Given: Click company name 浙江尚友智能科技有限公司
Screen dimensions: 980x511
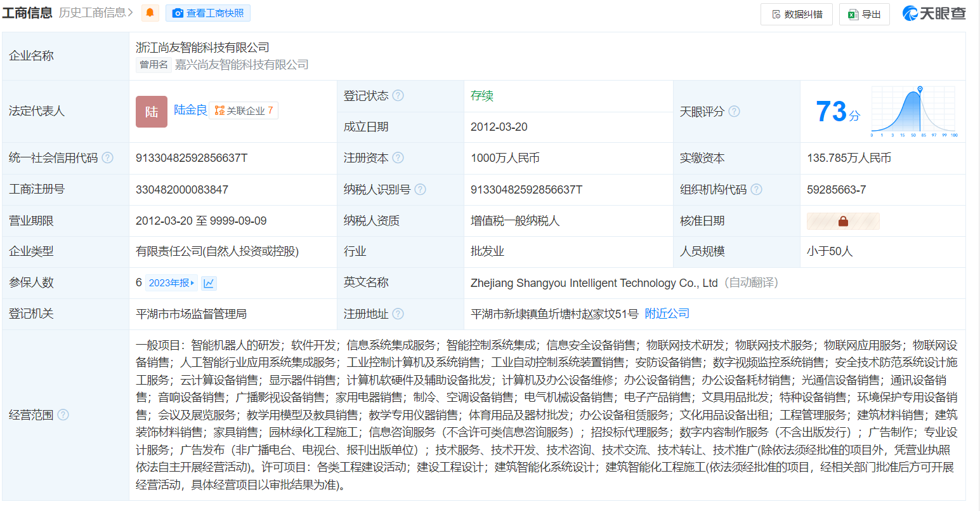Looking at the screenshot, I should pyautogui.click(x=202, y=48).
